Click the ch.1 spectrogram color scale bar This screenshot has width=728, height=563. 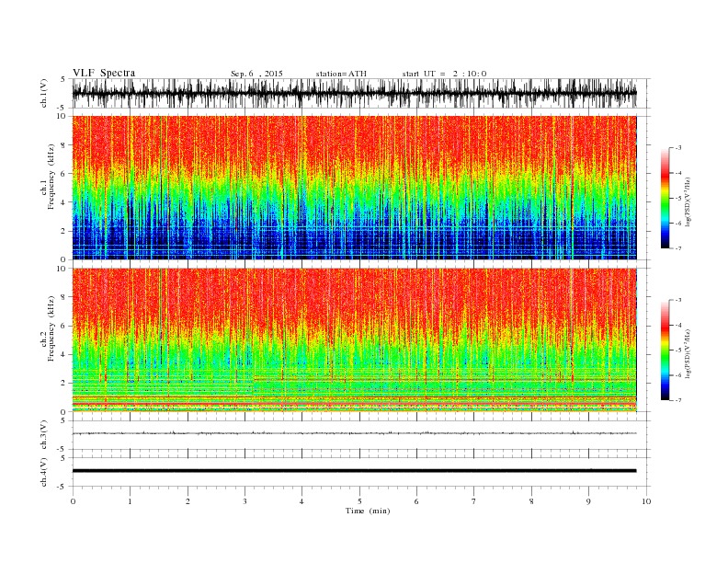pyautogui.click(x=665, y=198)
